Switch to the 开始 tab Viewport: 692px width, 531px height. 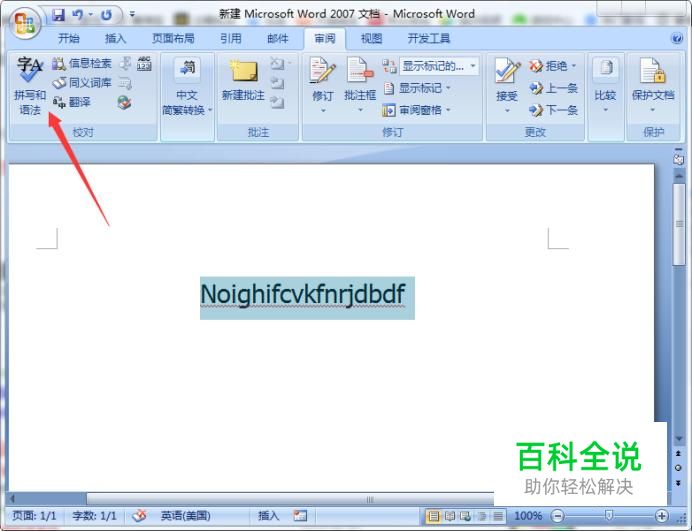click(x=69, y=39)
